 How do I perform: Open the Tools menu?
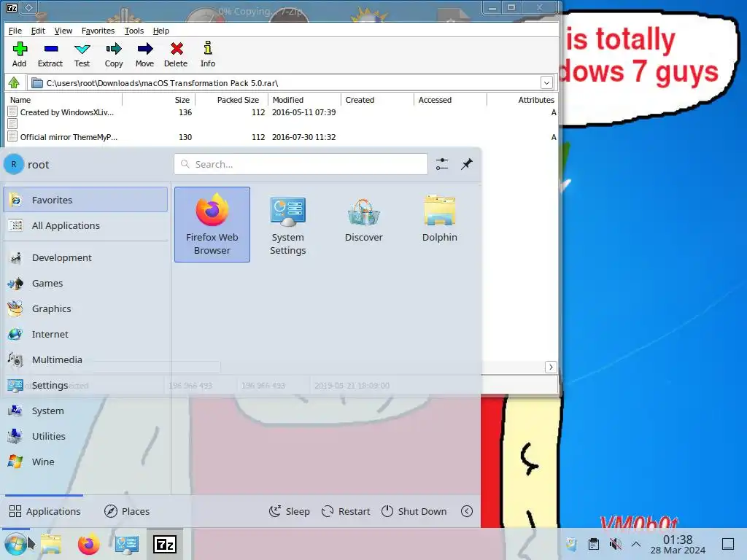point(134,31)
